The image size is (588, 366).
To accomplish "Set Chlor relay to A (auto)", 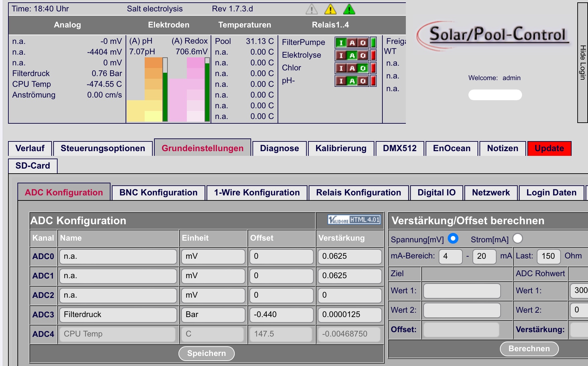I will 352,68.
